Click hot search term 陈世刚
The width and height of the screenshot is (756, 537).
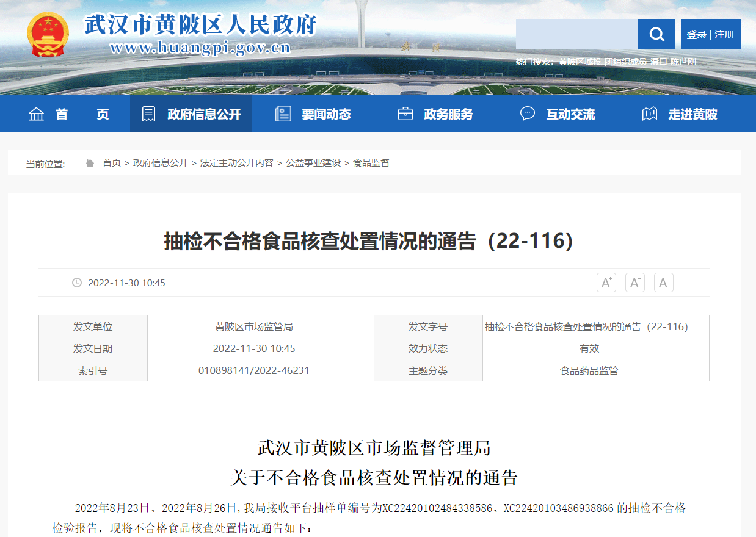point(683,62)
